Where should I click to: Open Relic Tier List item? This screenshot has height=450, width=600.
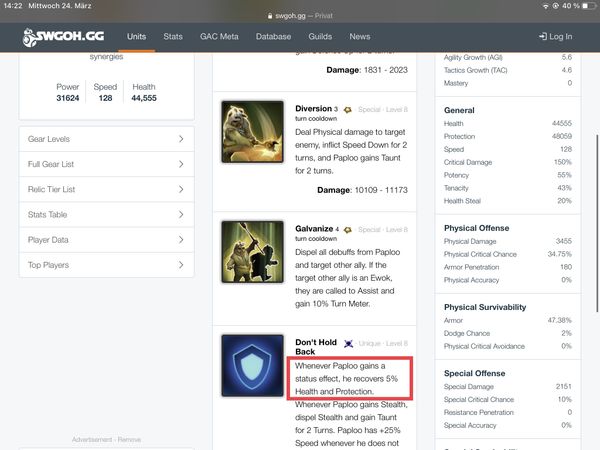point(106,189)
